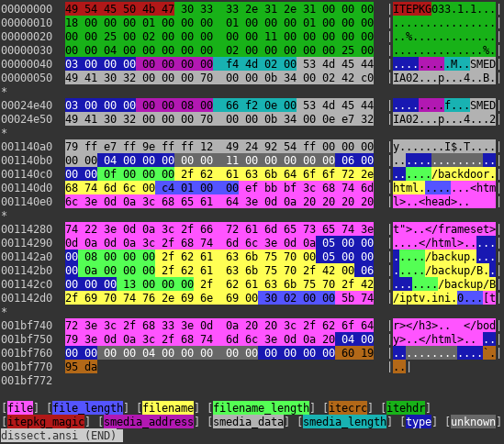This screenshot has height=444, width=504.
Task: Click the gray 'unknown' legend label
Action: point(473,422)
